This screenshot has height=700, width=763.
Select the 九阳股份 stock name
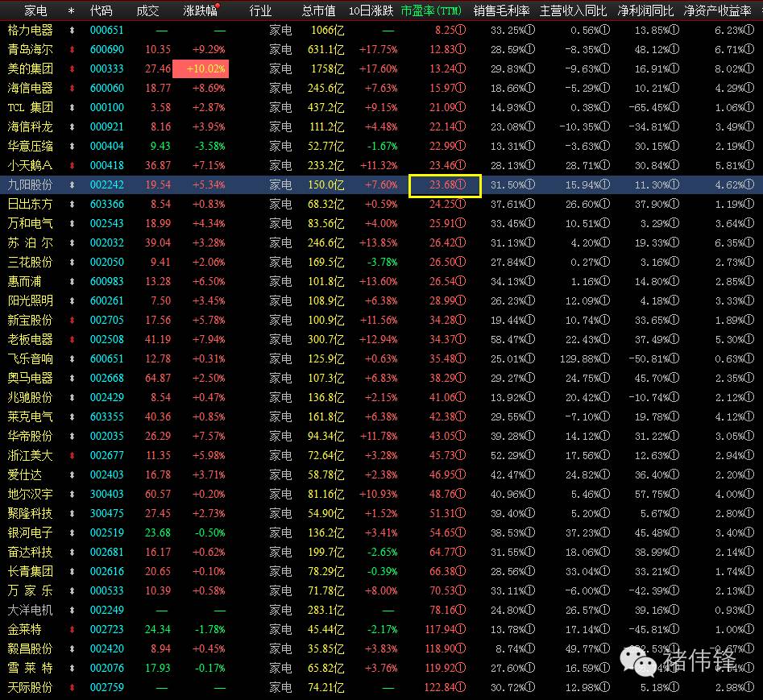click(x=30, y=184)
